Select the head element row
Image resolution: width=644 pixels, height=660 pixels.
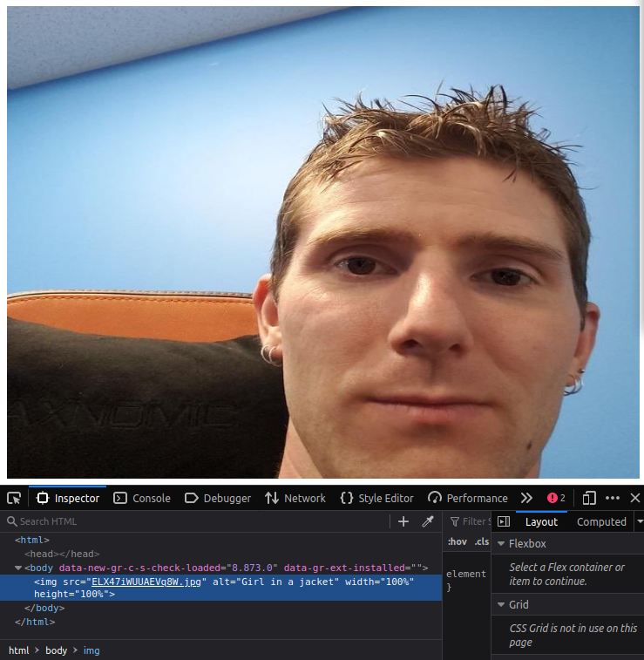(220, 554)
